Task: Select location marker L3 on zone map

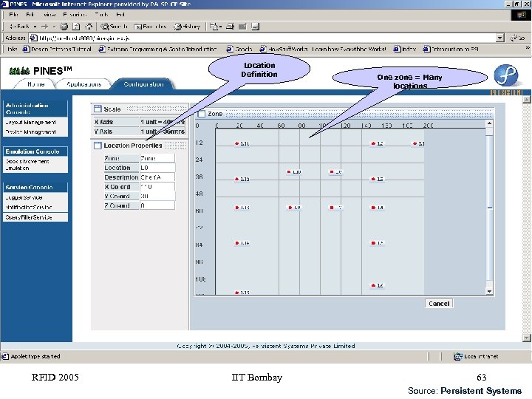Action: 378,179
